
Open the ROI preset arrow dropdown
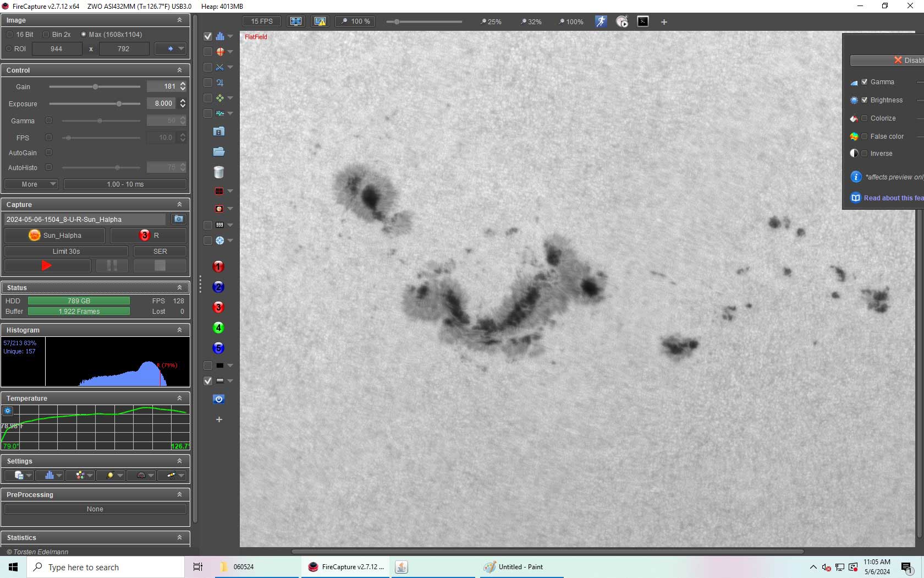[170, 48]
